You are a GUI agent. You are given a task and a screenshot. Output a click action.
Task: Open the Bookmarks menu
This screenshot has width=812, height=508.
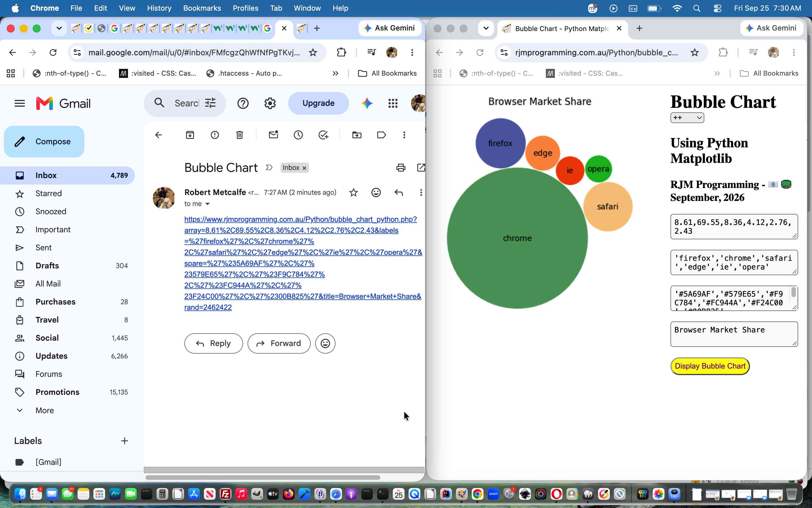click(202, 8)
